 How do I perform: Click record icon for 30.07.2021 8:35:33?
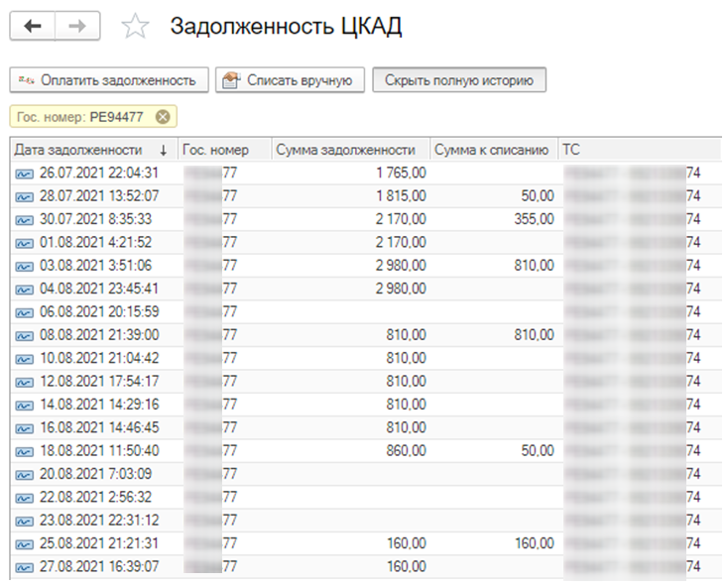tap(24, 220)
